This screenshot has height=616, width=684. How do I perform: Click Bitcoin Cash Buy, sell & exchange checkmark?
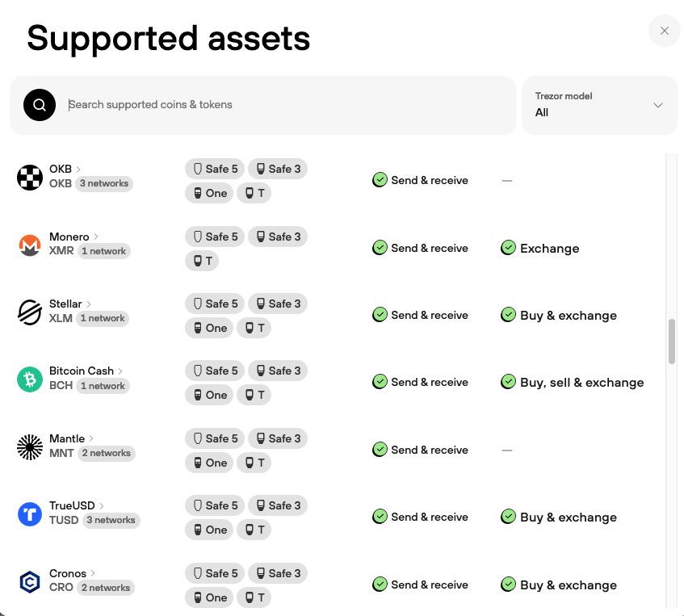[x=508, y=382]
